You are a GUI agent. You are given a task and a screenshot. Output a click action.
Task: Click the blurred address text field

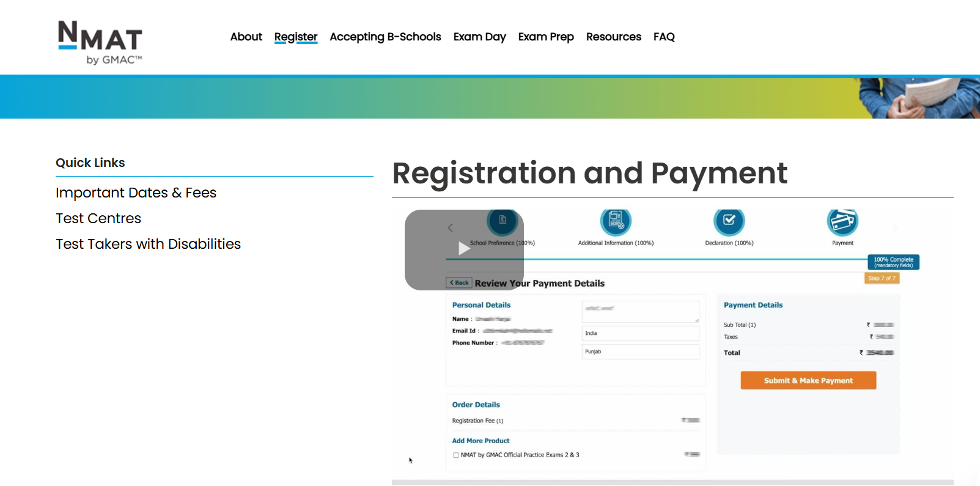pyautogui.click(x=640, y=312)
